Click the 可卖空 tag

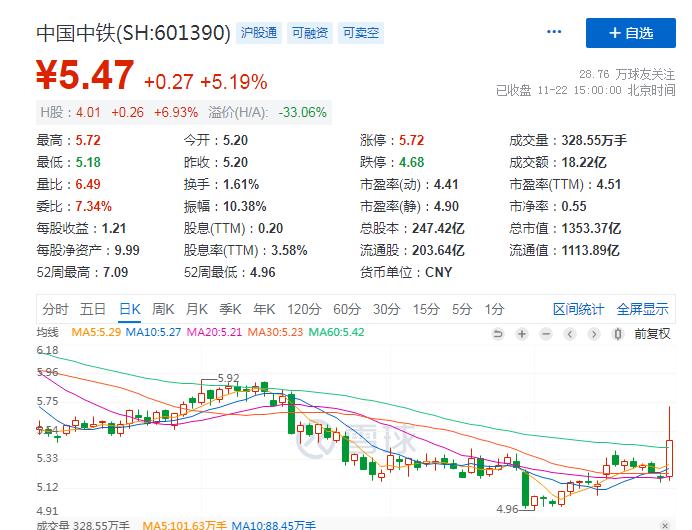[361, 33]
